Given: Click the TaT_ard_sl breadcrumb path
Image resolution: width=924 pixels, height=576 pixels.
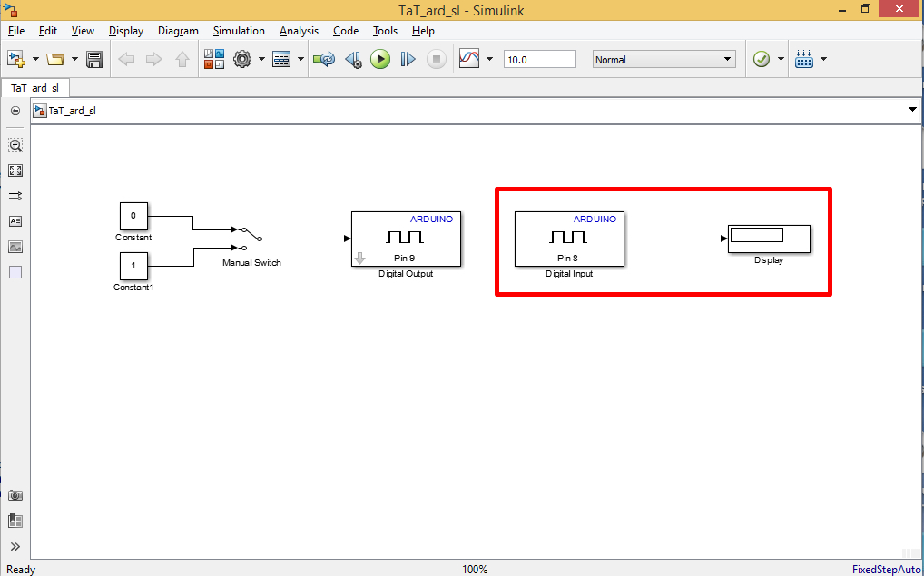Looking at the screenshot, I should click(x=72, y=111).
